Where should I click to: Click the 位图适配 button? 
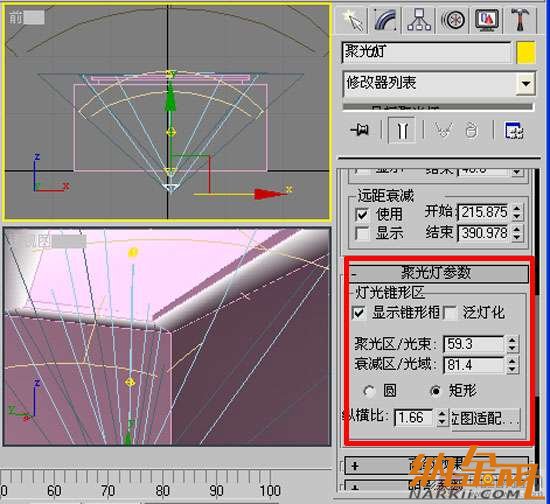pyautogui.click(x=485, y=418)
